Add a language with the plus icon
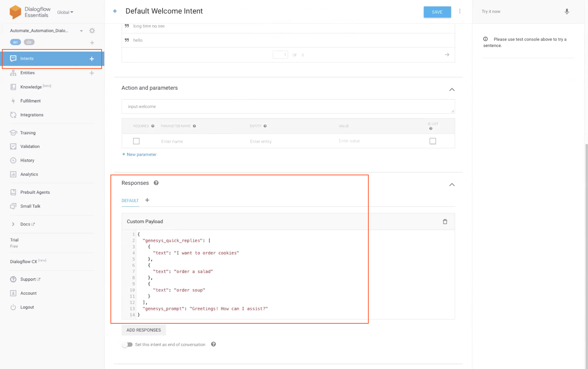Screen dimensions: 588x369 92,43
